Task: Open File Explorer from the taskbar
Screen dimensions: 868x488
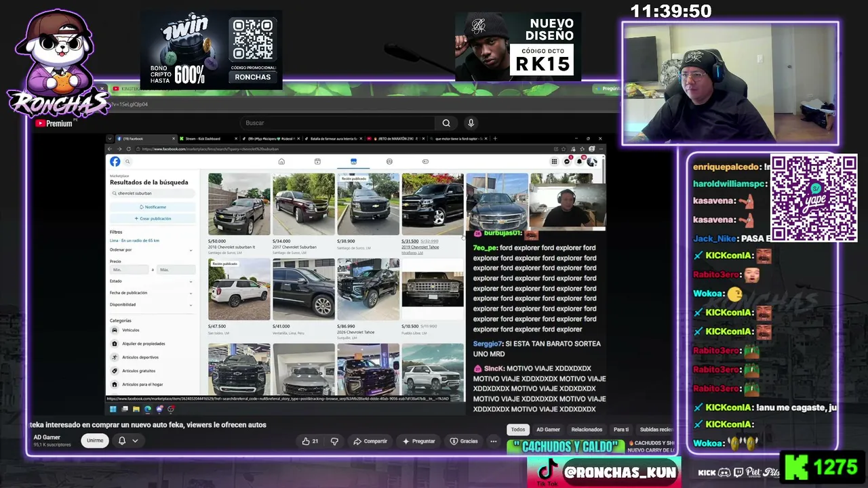Action: pos(136,409)
